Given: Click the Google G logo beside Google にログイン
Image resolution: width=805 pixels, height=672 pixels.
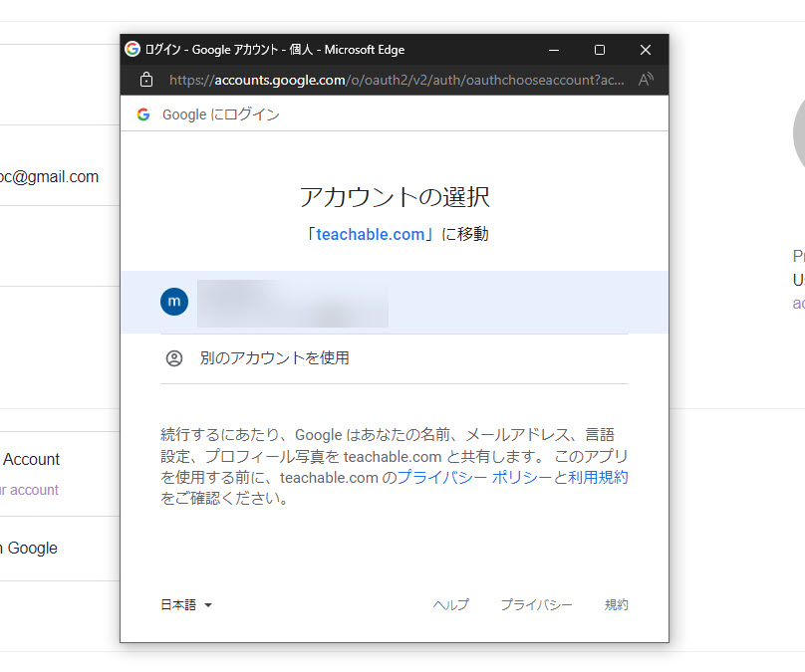Looking at the screenshot, I should point(143,114).
